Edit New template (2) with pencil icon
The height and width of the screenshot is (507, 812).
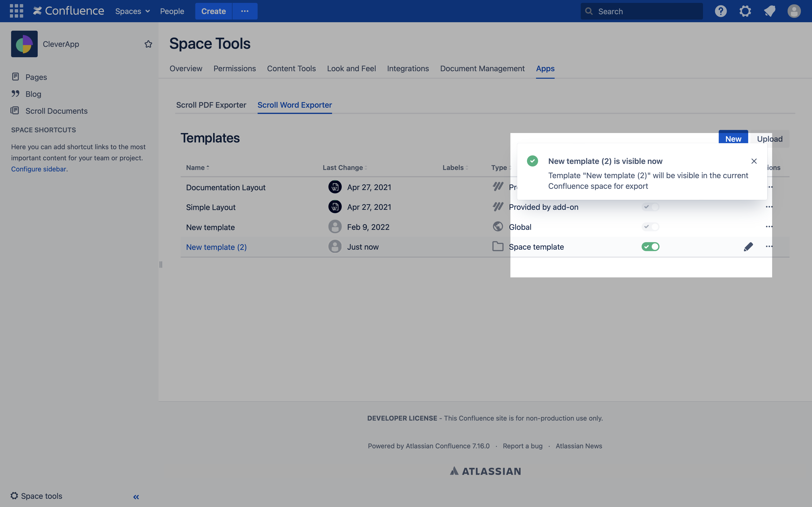(748, 247)
